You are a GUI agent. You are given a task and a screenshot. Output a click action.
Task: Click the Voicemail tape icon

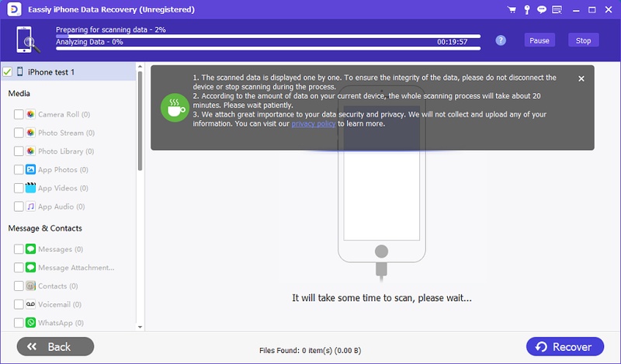tap(30, 304)
